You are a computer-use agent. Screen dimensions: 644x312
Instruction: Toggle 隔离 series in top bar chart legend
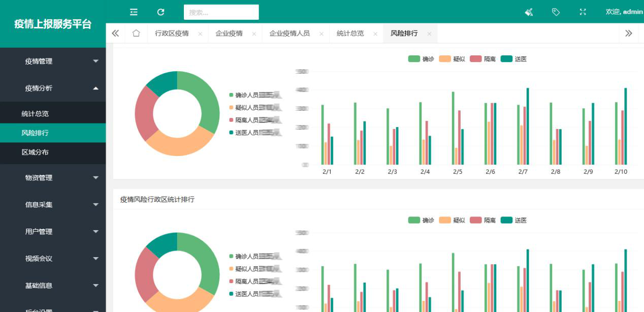[x=483, y=59]
